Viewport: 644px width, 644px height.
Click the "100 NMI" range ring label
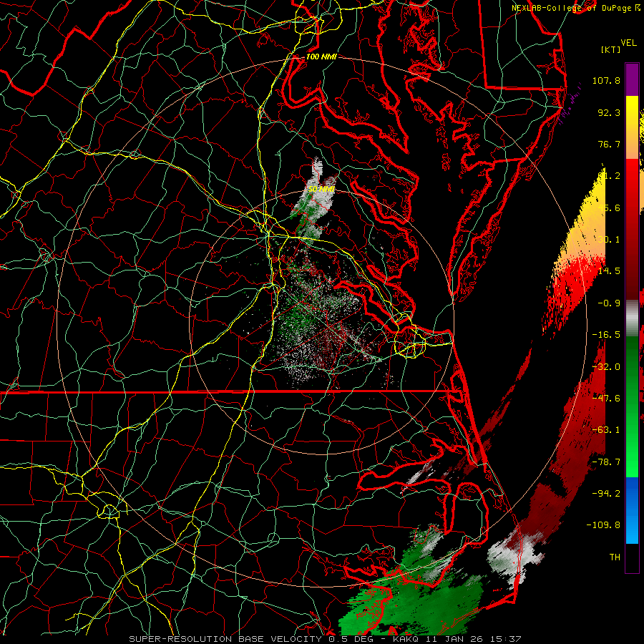(321, 57)
